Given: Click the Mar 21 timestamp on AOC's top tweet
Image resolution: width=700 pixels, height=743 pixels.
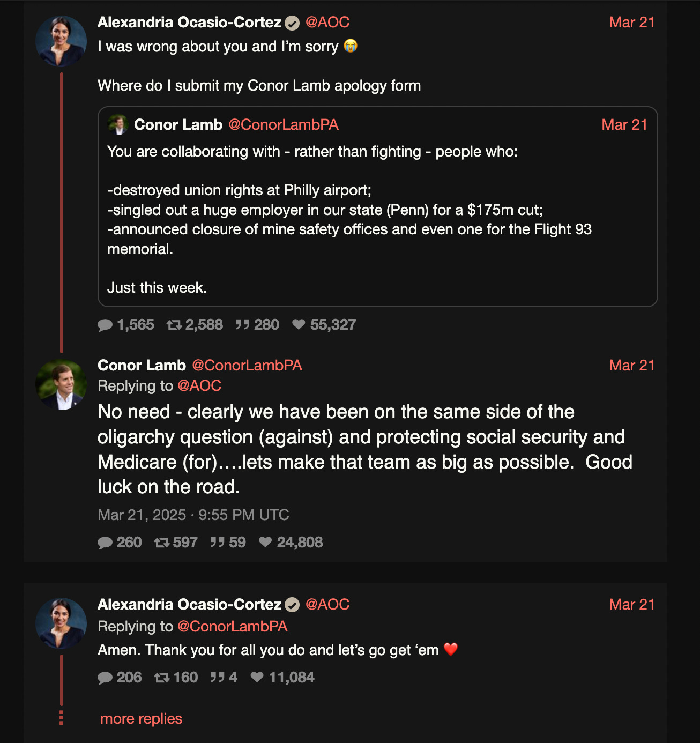Looking at the screenshot, I should tap(631, 22).
